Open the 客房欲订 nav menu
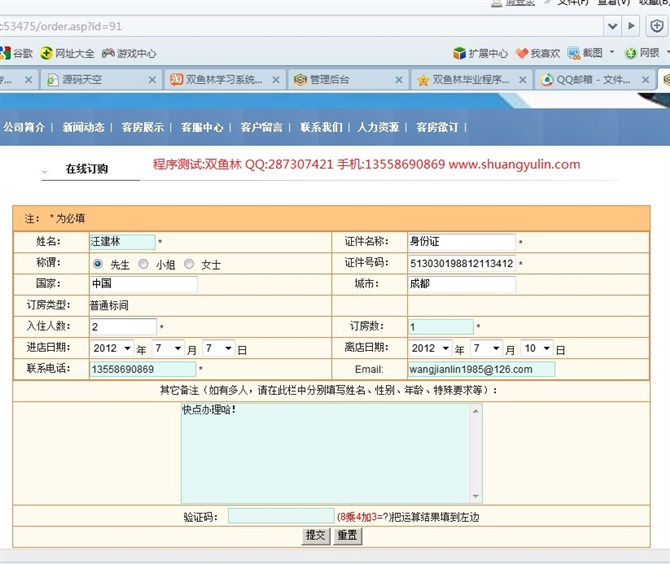 pos(437,127)
